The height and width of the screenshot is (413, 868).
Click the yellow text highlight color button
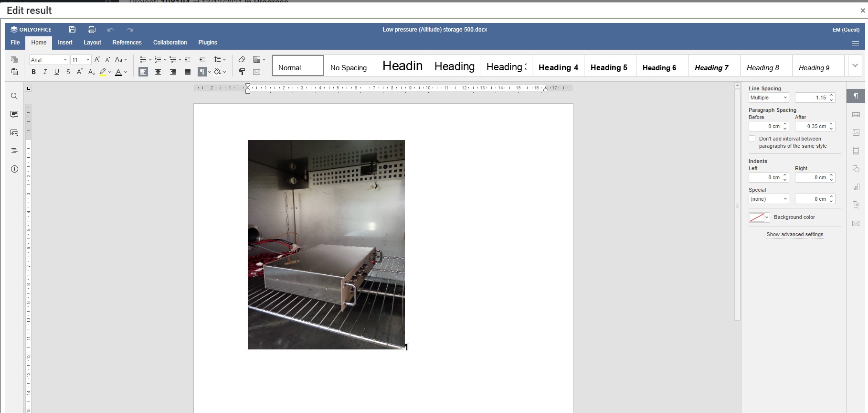click(103, 72)
